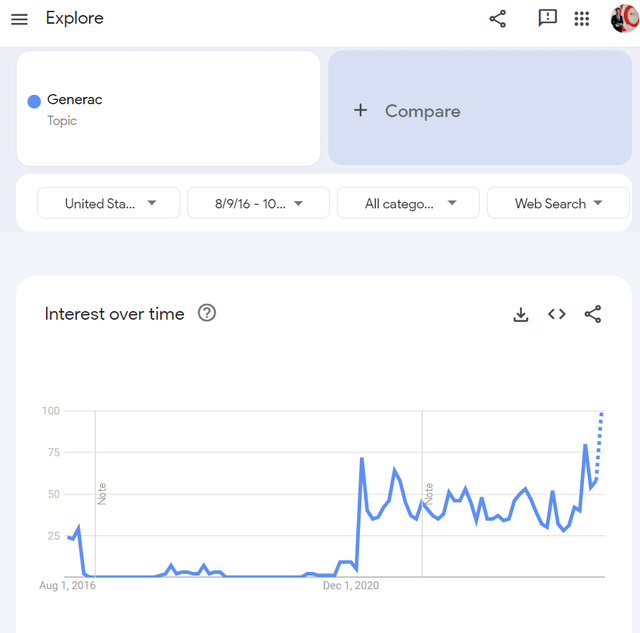Click the Explore page title
Screen dimensions: 640x633
click(x=75, y=19)
